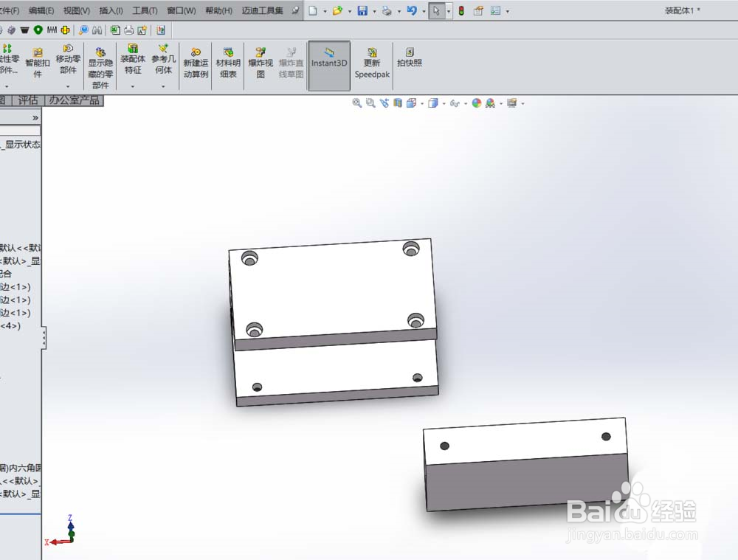
Task: Open dropdown arrow next to Undo icon
Action: tap(424, 11)
